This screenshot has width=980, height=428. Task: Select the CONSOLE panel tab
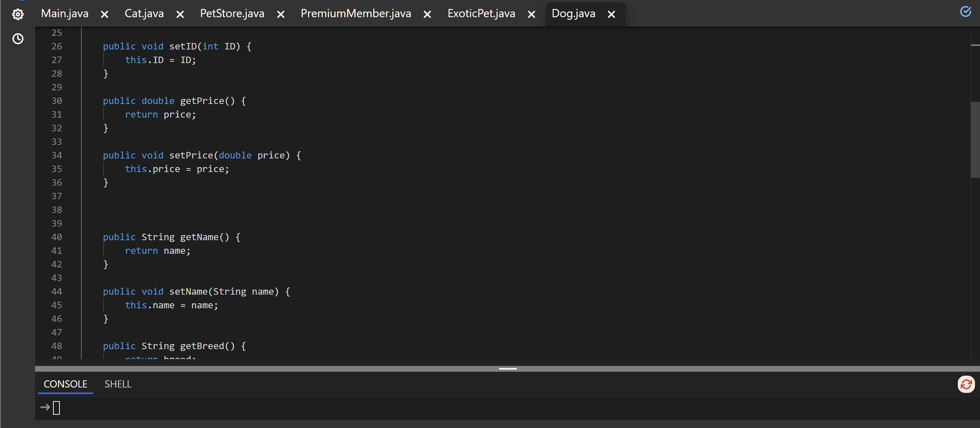click(66, 384)
